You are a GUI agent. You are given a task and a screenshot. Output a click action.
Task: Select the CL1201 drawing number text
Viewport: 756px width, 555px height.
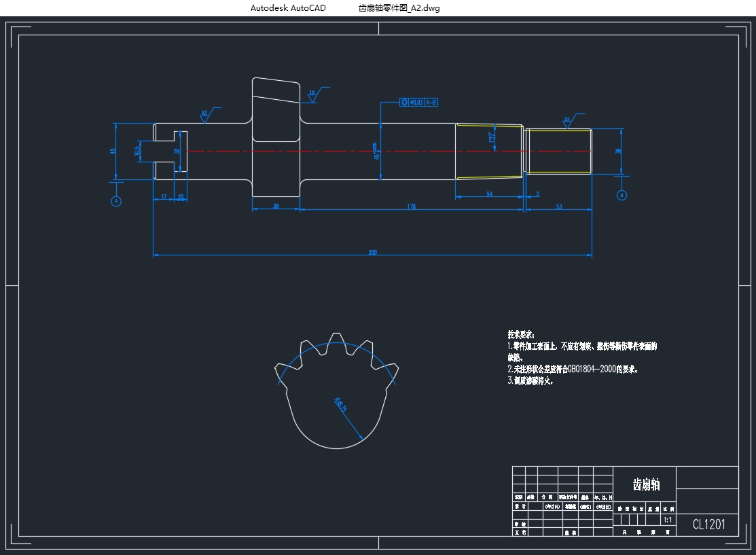coord(708,524)
